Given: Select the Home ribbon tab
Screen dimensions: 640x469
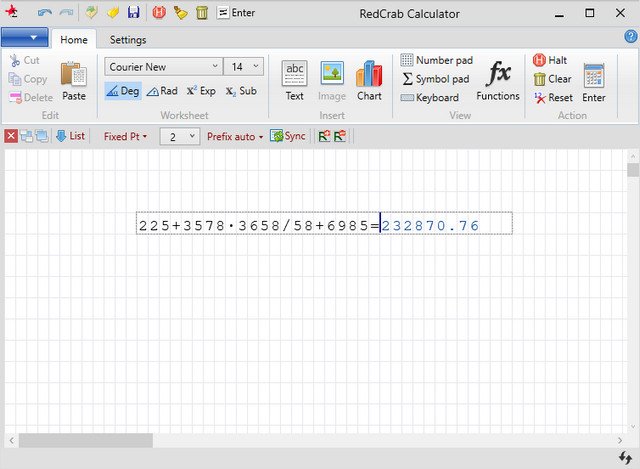Looking at the screenshot, I should pyautogui.click(x=73, y=40).
